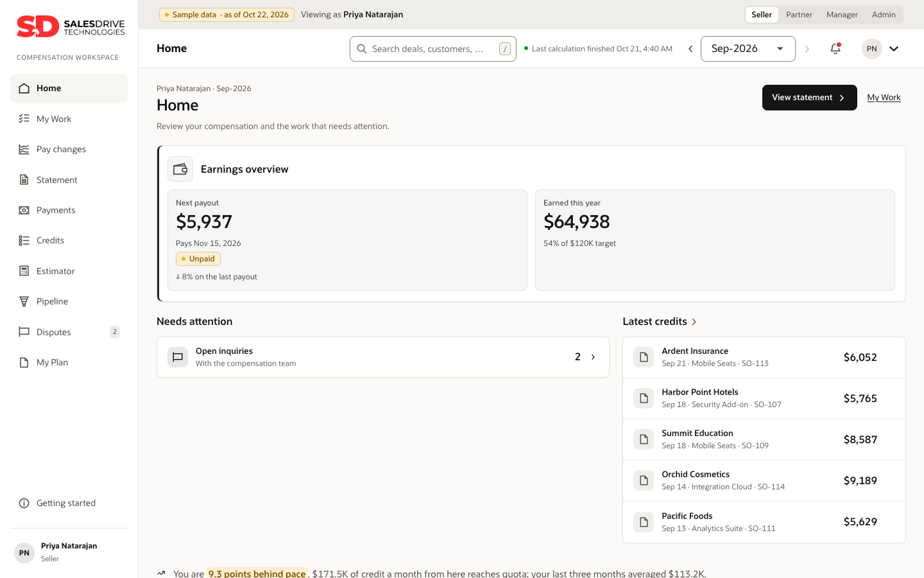Image resolution: width=924 pixels, height=578 pixels.
Task: Follow the My Work link at top right
Action: pyautogui.click(x=884, y=98)
